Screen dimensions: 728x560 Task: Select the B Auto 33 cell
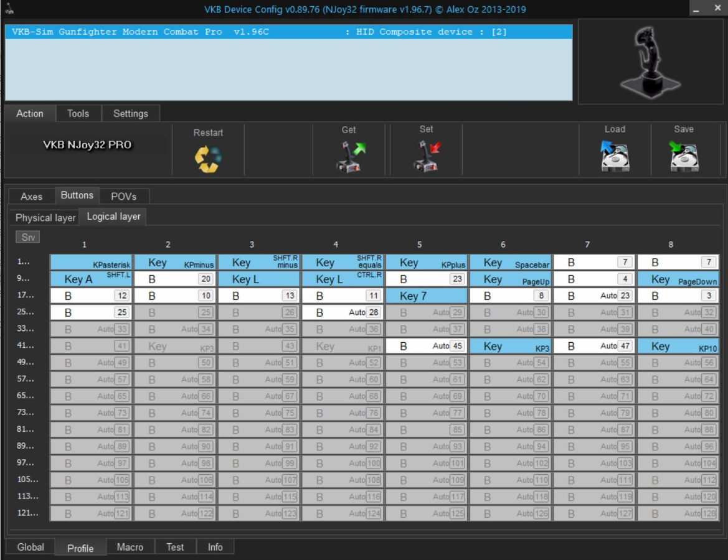coord(91,329)
